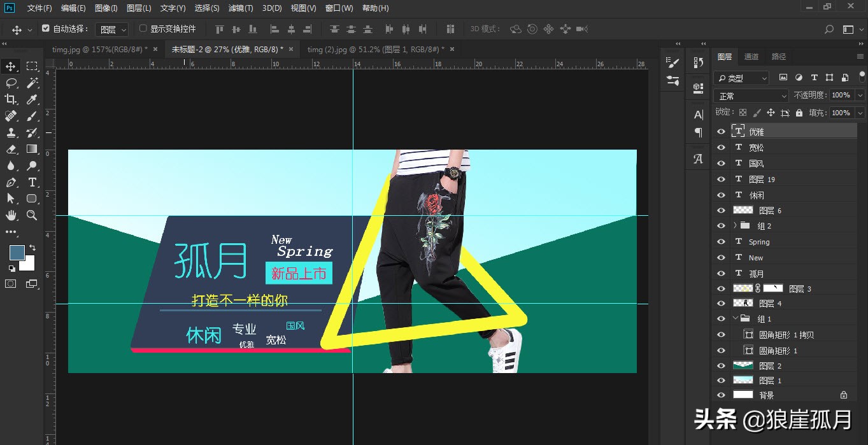Open the 正常 blend mode dropdown
The height and width of the screenshot is (445, 868).
[x=751, y=95]
